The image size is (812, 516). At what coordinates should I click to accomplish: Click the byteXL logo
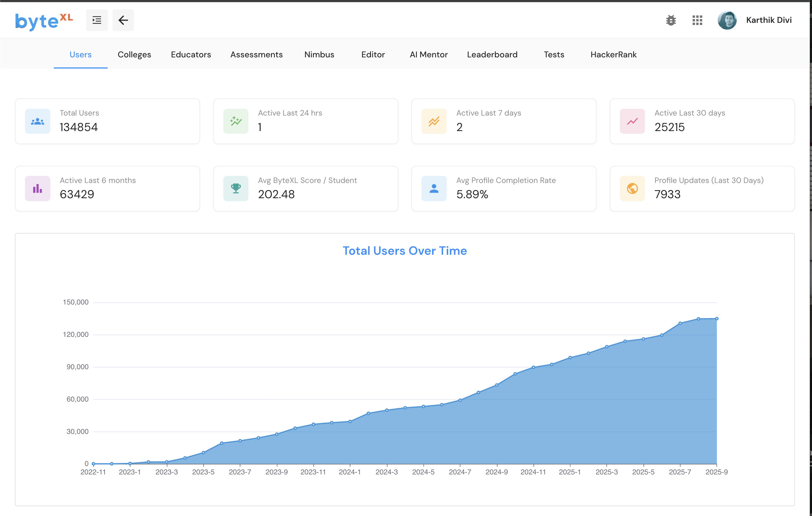[44, 21]
